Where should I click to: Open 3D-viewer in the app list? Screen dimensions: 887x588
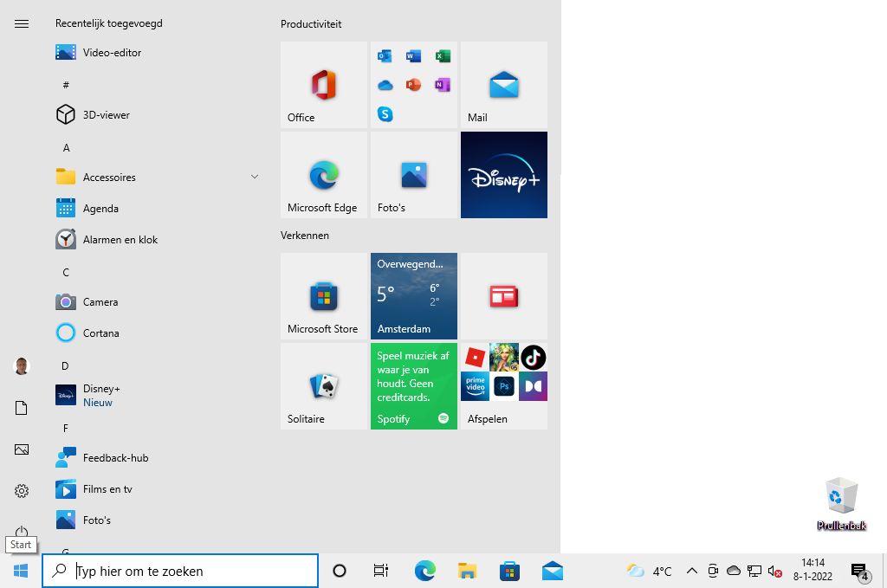pyautogui.click(x=159, y=115)
